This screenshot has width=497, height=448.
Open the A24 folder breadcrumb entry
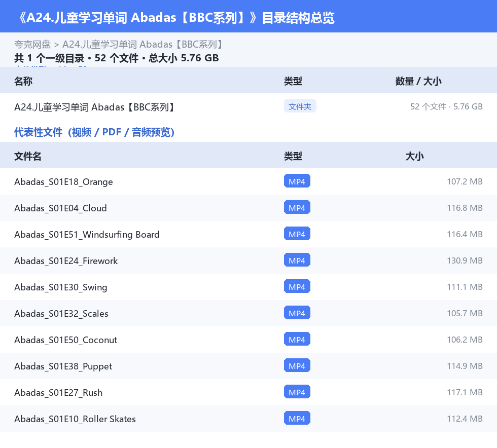click(143, 45)
